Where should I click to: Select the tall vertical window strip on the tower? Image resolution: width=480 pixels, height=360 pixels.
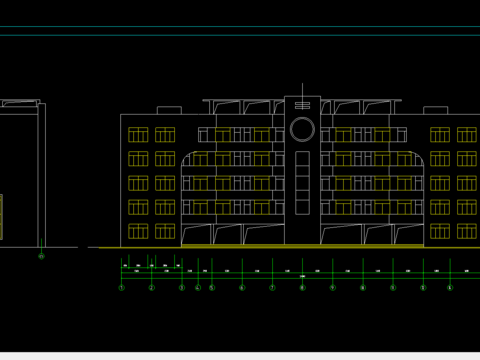click(302, 183)
